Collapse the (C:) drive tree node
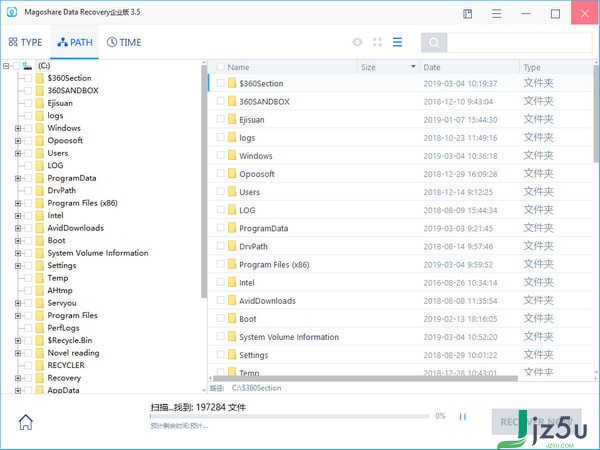 point(6,66)
